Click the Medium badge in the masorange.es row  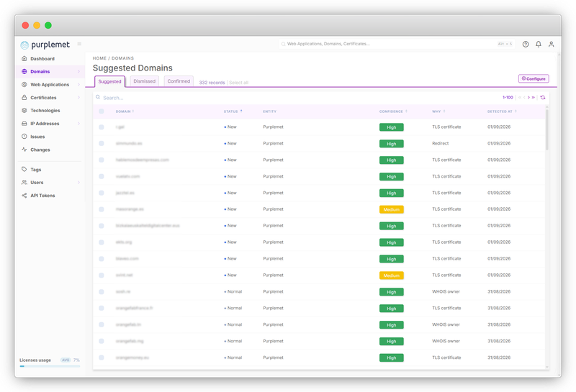point(392,209)
